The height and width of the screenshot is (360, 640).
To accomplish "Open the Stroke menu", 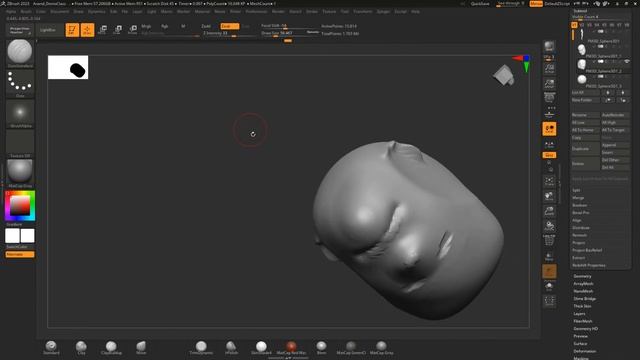I will [x=312, y=11].
